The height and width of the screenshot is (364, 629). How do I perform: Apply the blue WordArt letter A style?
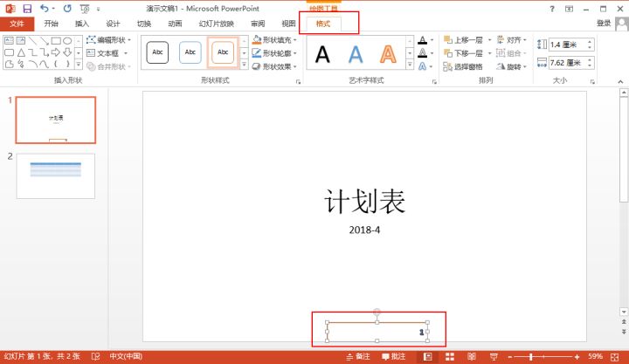pos(356,54)
